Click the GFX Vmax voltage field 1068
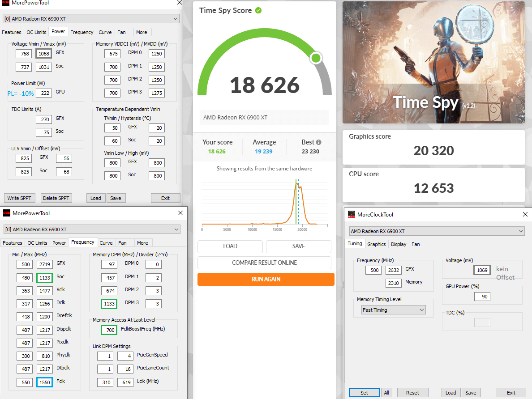Viewport: 532px width, 399px height. point(44,54)
